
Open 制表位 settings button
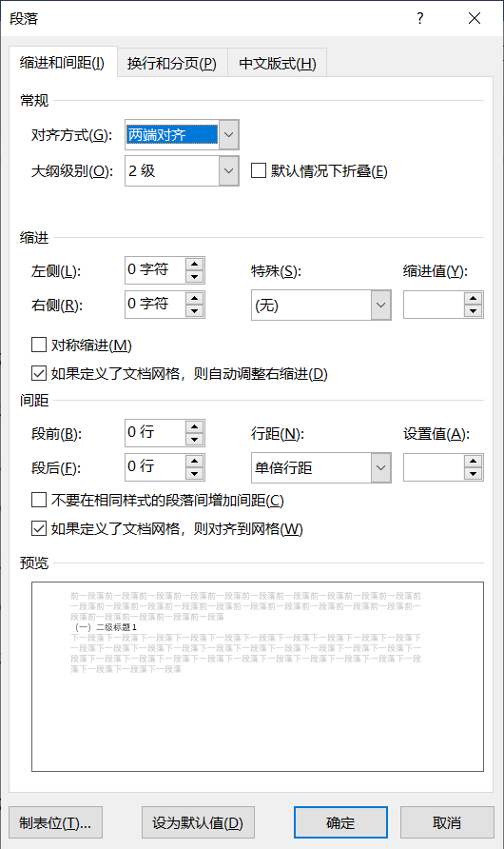55,822
